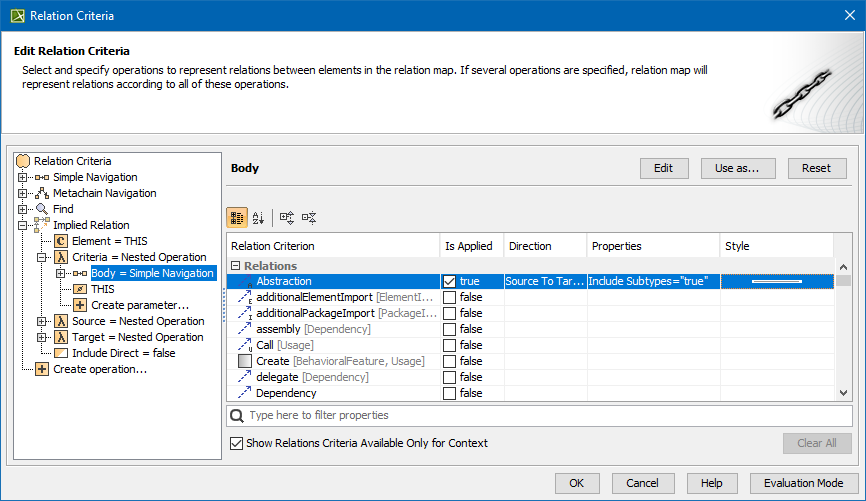Screen dimensions: 866x501
Task: Click the alphabetical sort icon
Action: click(259, 217)
